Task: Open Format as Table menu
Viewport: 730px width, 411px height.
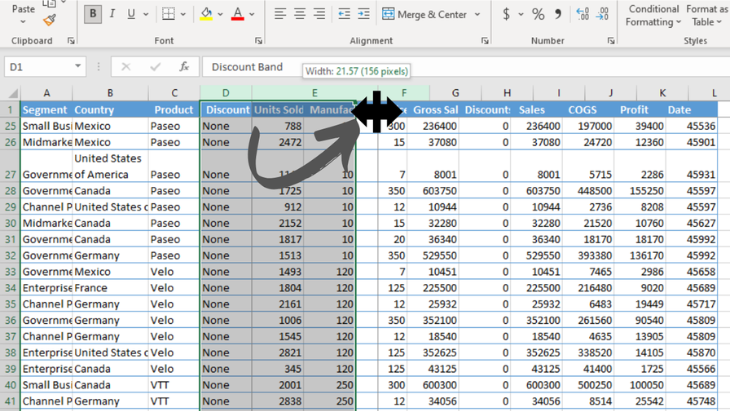Action: (x=707, y=15)
